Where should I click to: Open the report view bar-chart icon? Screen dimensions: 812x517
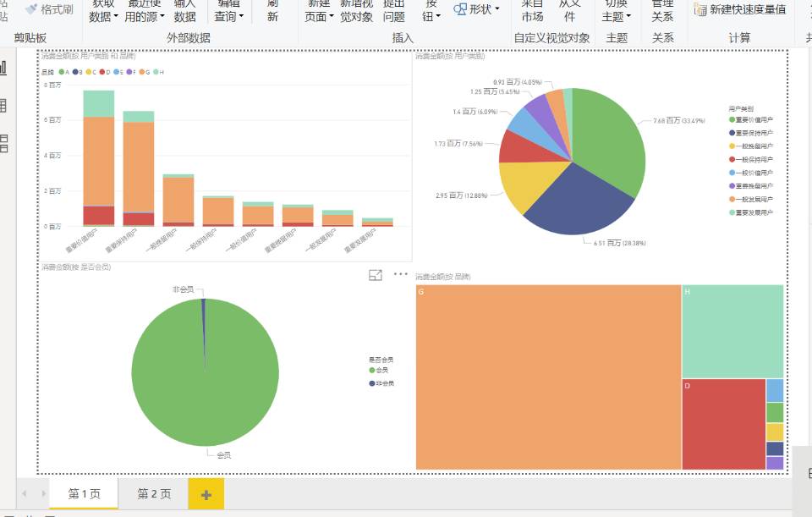tap(3, 68)
